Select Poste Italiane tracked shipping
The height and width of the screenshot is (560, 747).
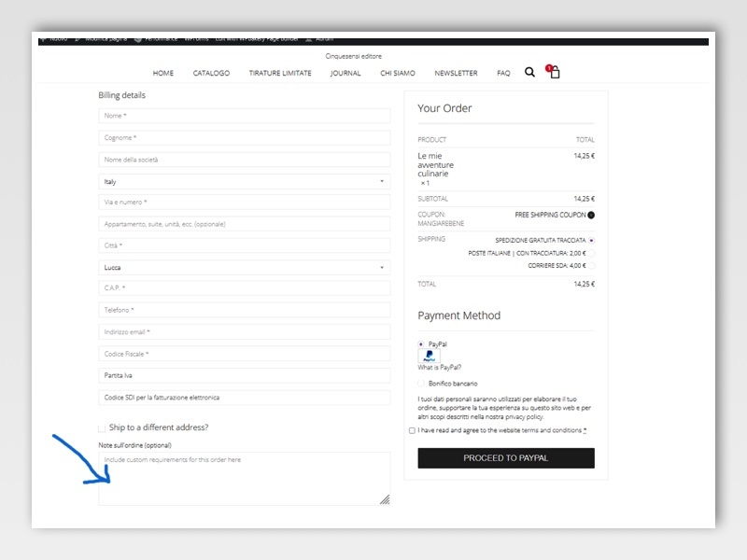click(591, 253)
